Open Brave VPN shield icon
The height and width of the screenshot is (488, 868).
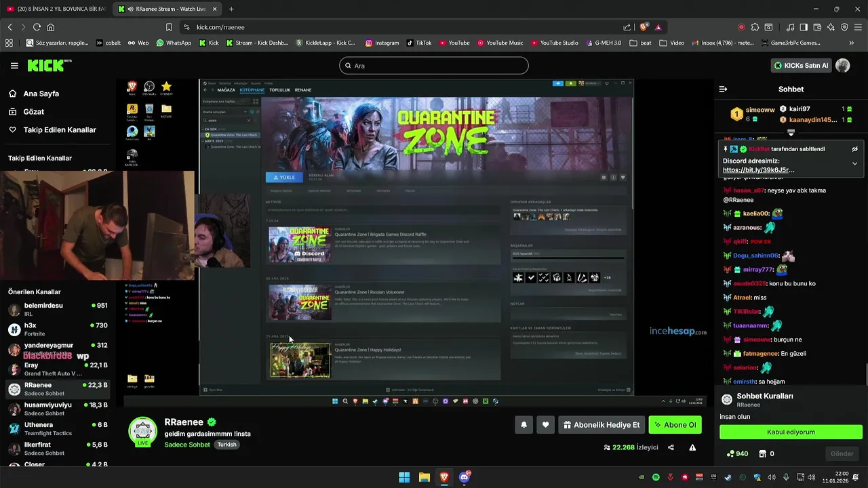point(844,27)
